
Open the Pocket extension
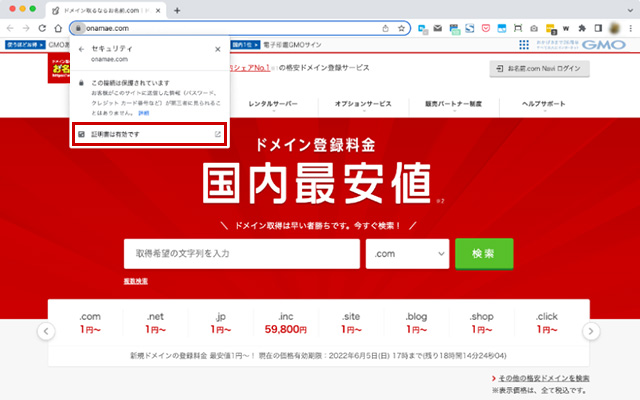486,28
